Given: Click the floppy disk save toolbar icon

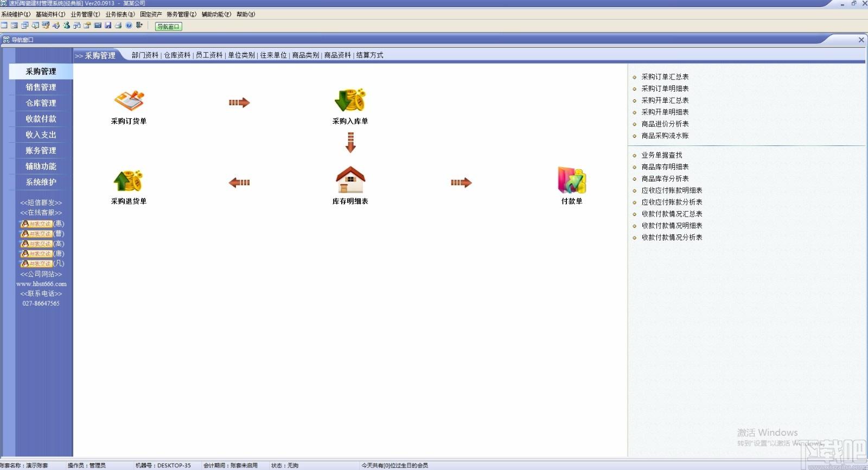Looking at the screenshot, I should 108,25.
